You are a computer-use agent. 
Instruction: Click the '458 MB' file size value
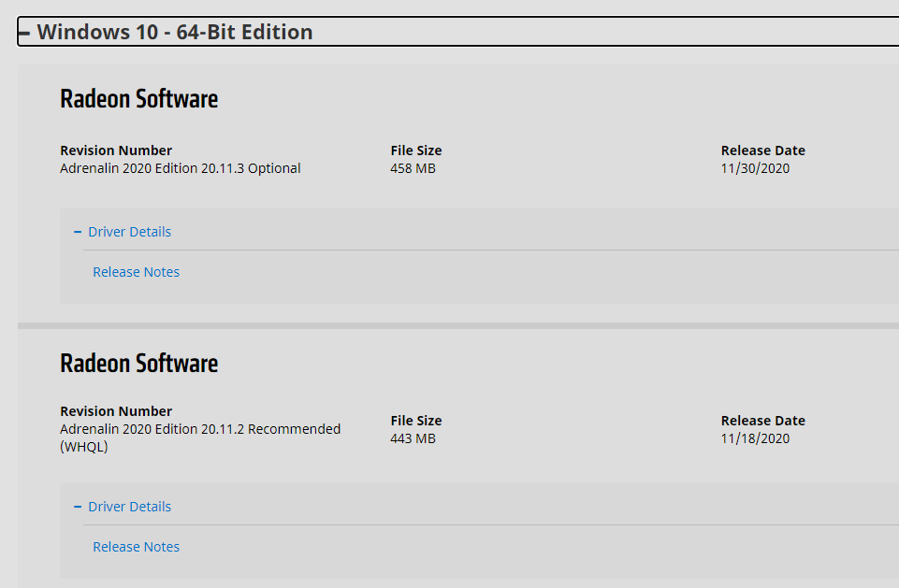413,168
